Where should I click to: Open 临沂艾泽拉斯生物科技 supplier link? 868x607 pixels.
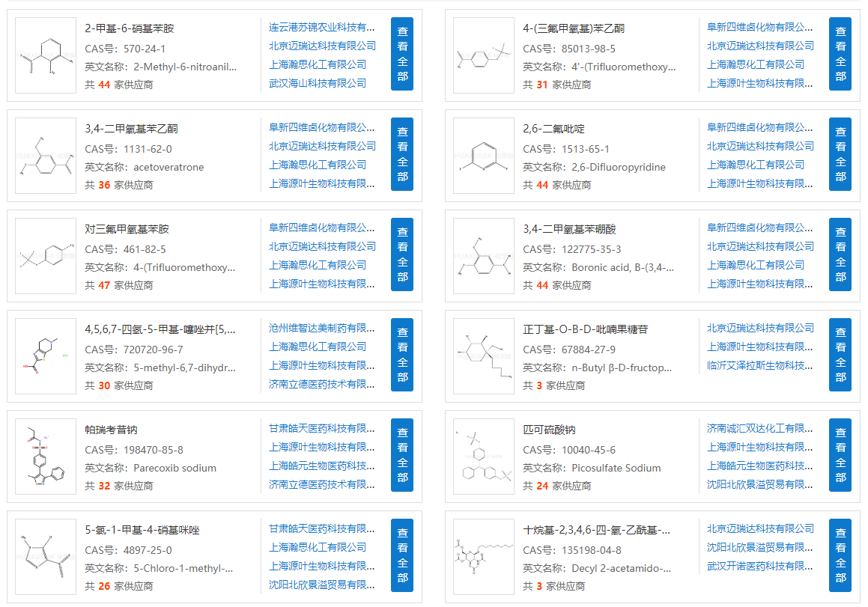[760, 365]
